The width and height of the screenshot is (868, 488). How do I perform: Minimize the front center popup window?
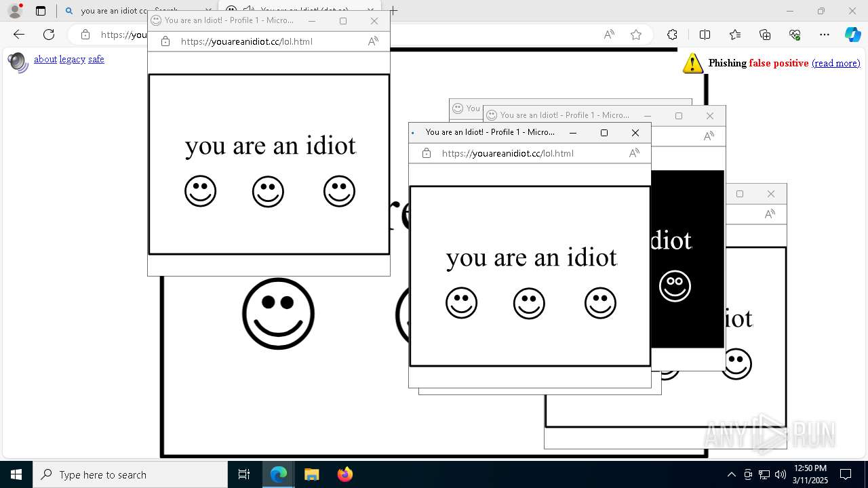tap(573, 133)
